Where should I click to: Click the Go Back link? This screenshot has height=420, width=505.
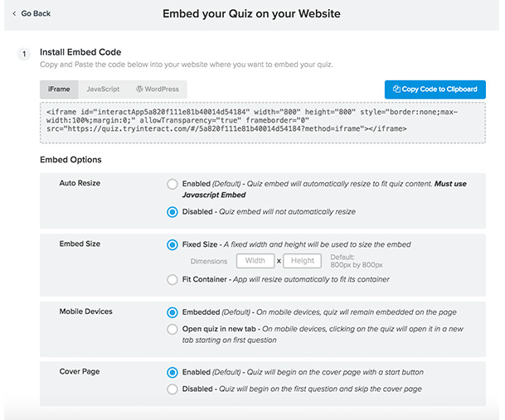click(36, 14)
